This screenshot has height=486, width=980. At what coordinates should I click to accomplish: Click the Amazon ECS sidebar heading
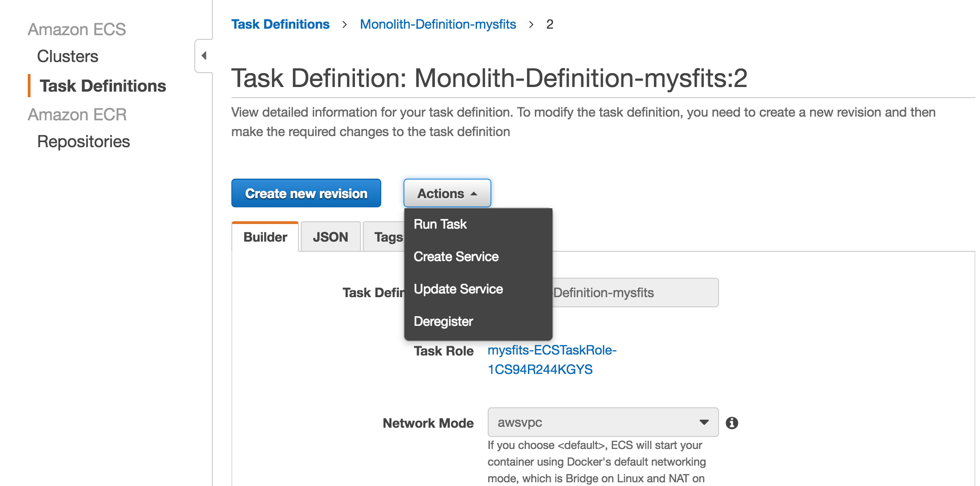pos(77,30)
